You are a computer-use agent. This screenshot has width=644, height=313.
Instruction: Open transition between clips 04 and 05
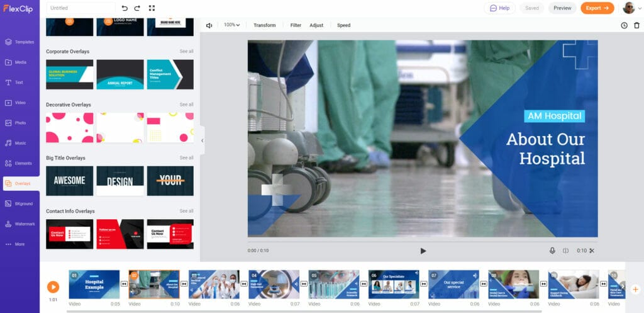click(304, 284)
